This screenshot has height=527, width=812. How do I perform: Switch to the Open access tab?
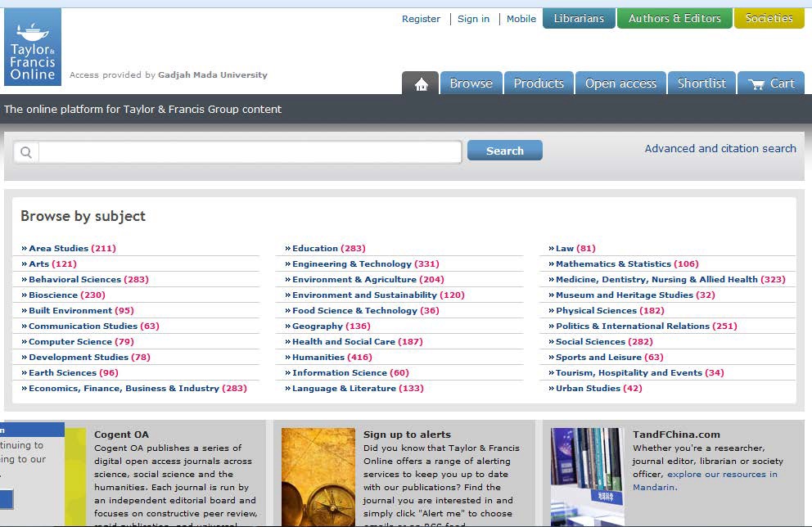[x=620, y=83]
